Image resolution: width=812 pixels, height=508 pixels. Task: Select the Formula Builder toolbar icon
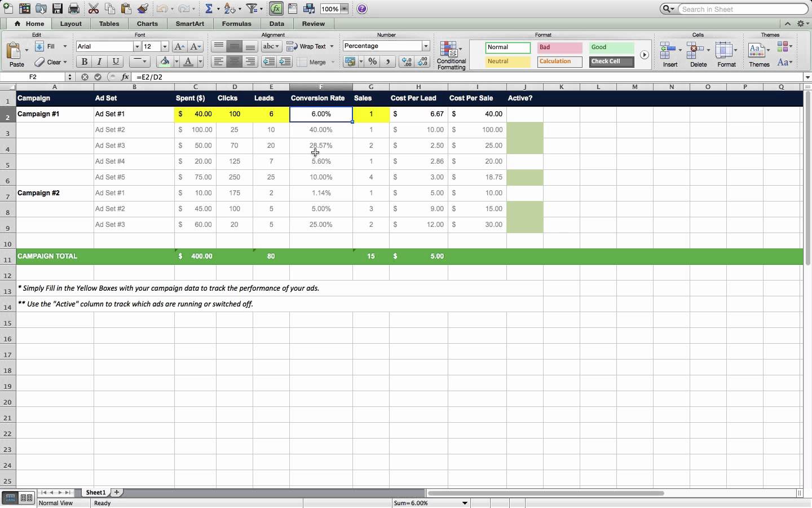pyautogui.click(x=276, y=8)
